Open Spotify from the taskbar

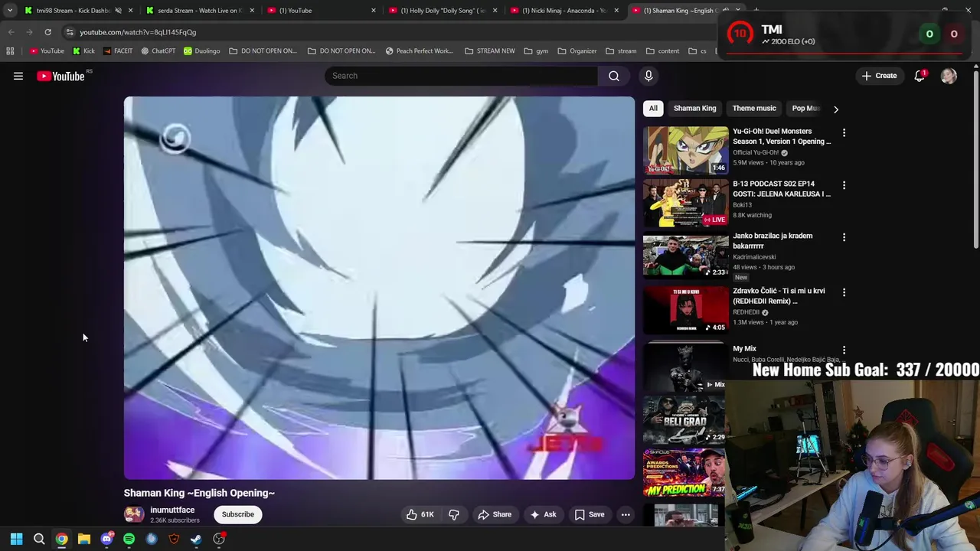129,539
